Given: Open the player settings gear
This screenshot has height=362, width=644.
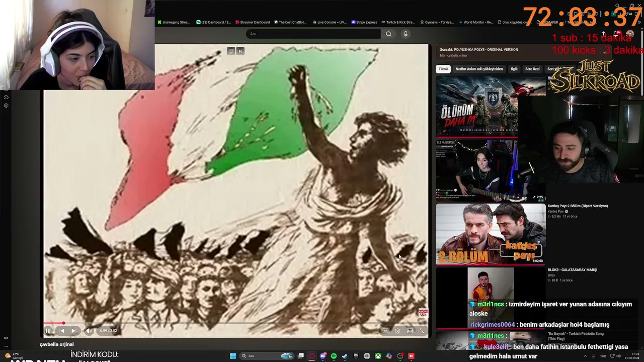Looking at the screenshot, I should click(x=397, y=330).
